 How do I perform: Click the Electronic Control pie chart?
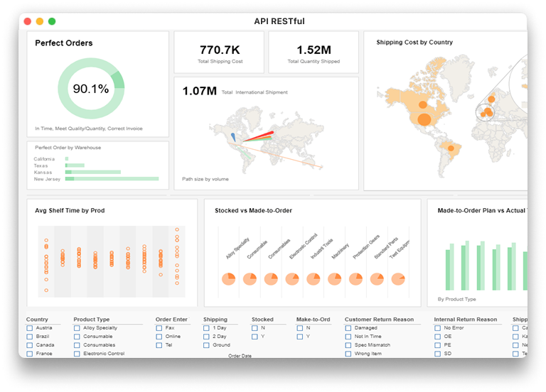click(292, 278)
